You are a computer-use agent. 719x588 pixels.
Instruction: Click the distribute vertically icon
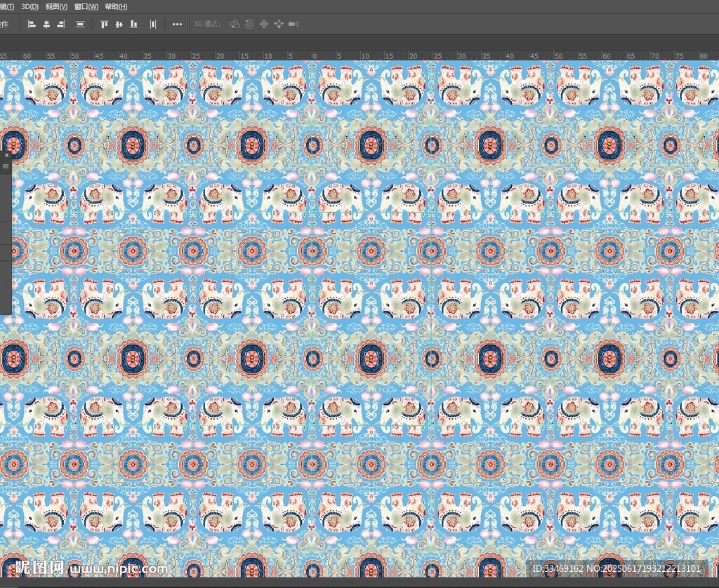(80, 24)
